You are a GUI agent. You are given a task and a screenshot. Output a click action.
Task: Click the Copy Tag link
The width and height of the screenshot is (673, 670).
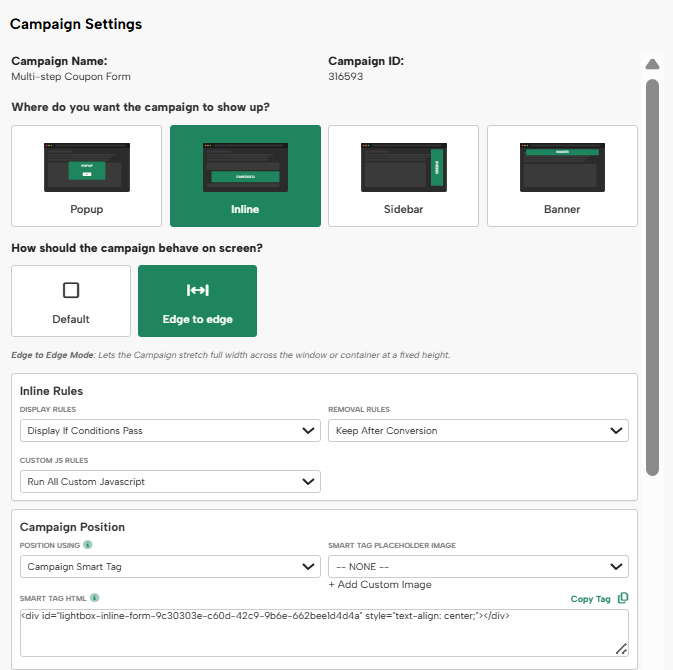(x=590, y=599)
